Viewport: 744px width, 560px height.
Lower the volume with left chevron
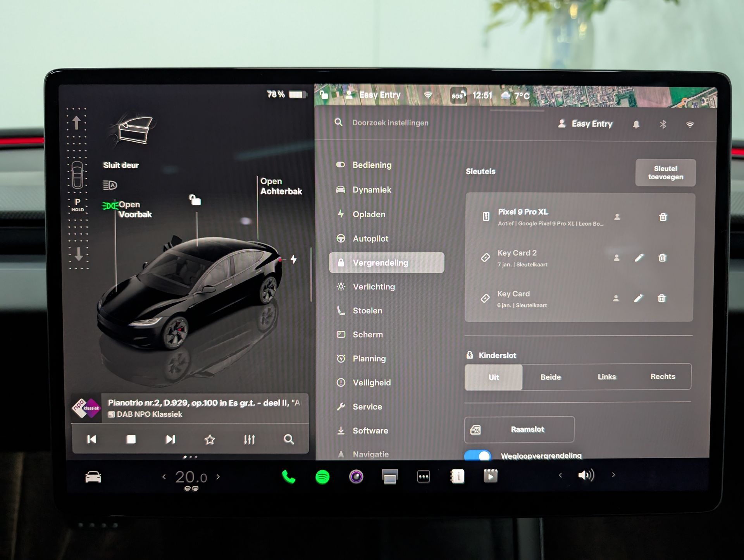[x=560, y=475]
